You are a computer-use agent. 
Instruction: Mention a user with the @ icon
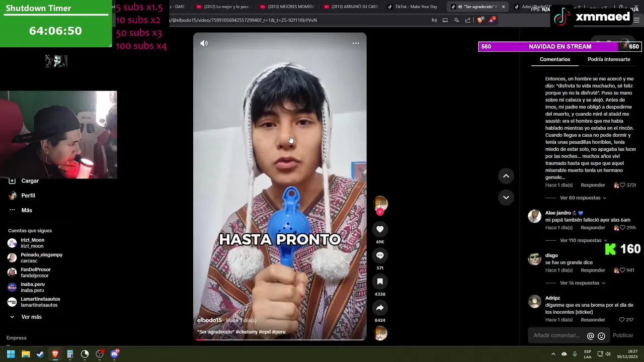591,336
